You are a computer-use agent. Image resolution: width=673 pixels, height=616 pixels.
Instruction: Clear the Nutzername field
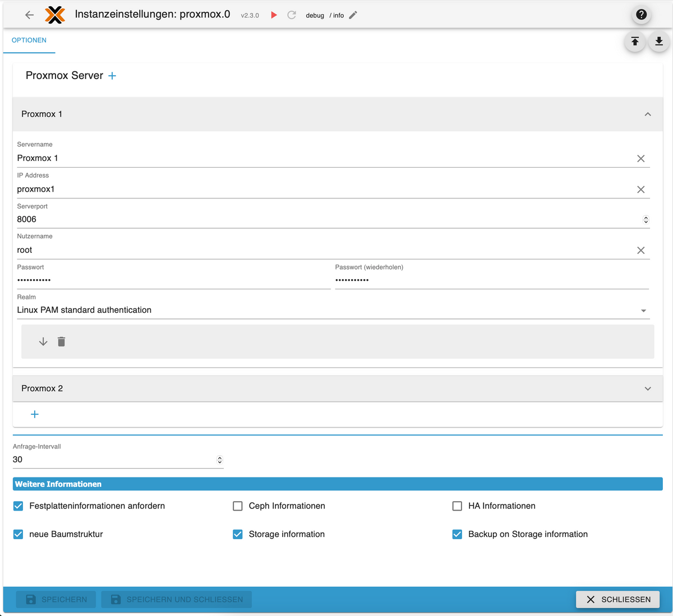641,251
